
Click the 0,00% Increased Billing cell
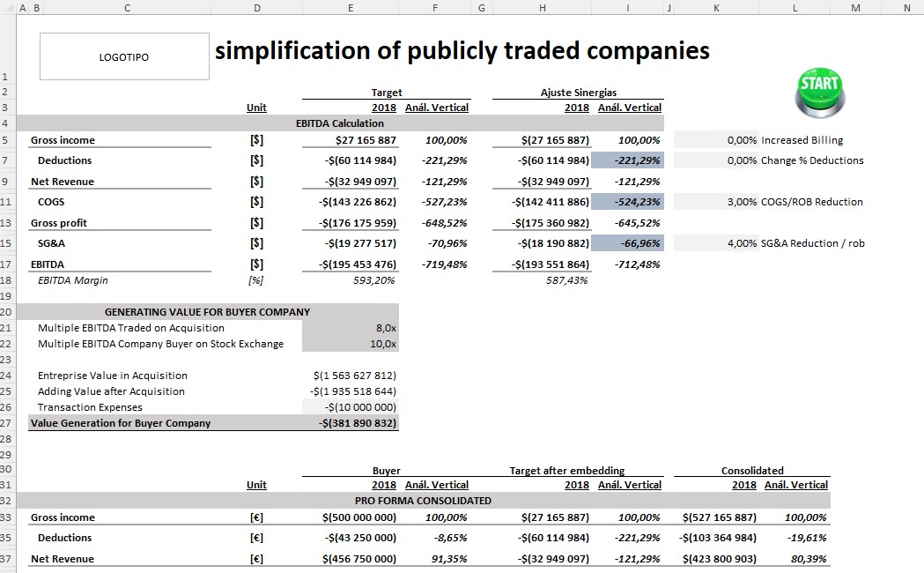click(716, 139)
